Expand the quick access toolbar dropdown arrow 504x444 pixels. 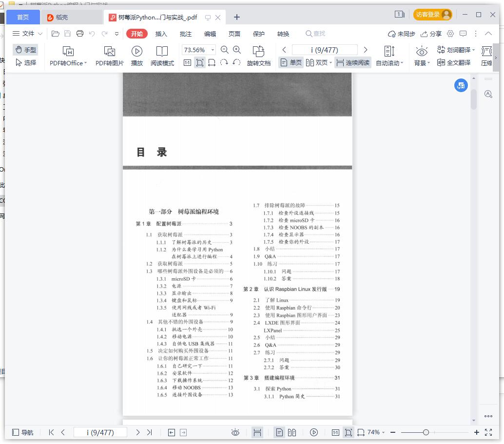click(x=116, y=34)
